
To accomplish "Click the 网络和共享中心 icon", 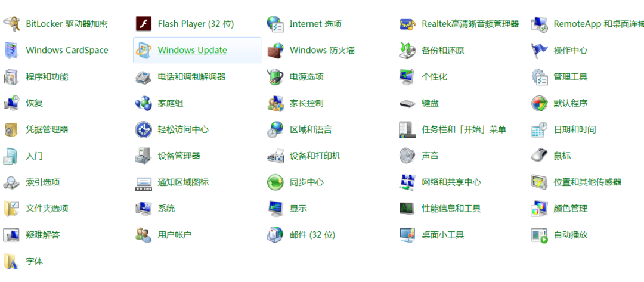I will 407,182.
